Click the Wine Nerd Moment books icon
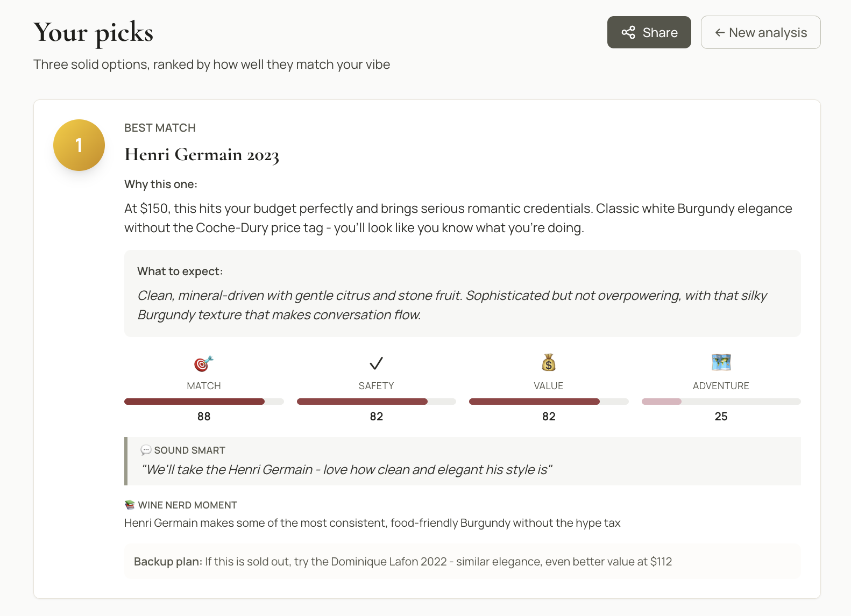This screenshot has height=616, width=851. coord(130,505)
